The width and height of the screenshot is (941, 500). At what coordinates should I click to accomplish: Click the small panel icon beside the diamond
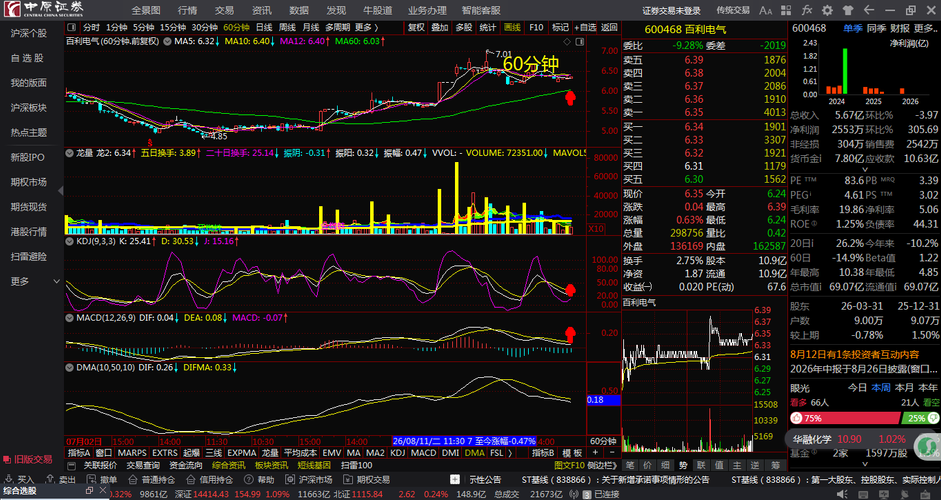pos(579,41)
